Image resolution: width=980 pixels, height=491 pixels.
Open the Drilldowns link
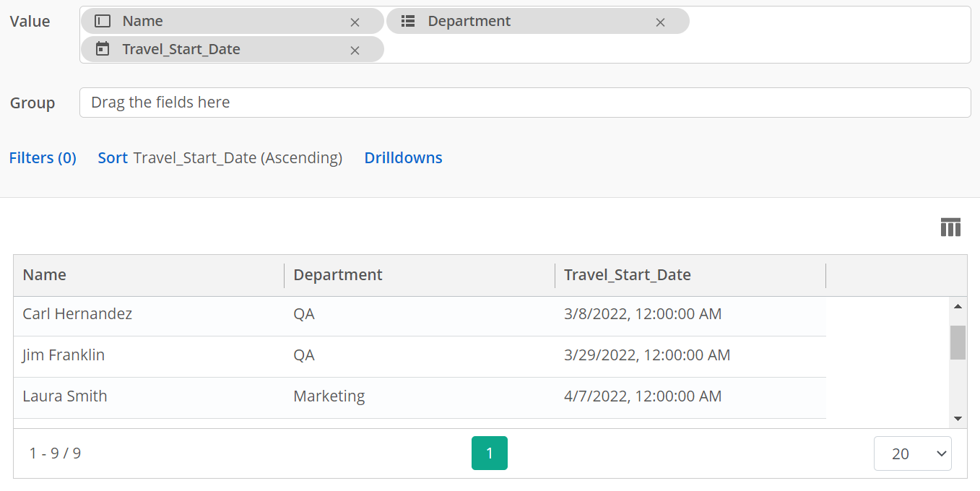403,158
